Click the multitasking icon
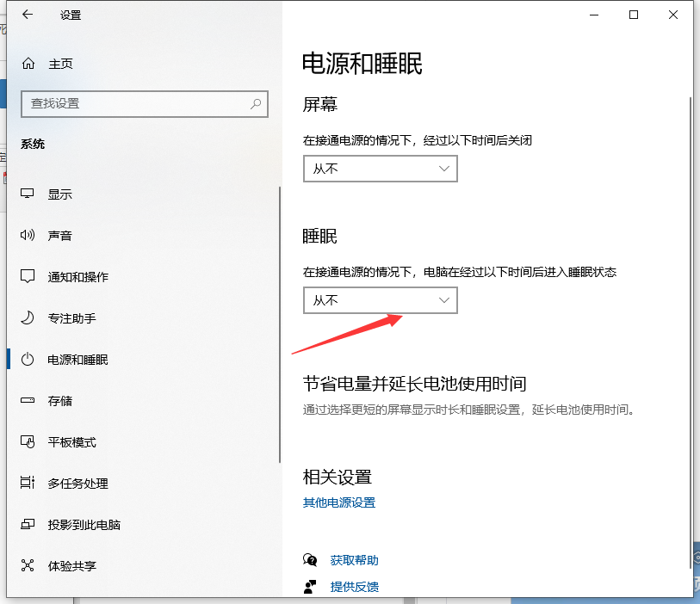The width and height of the screenshot is (700, 604). coord(28,483)
